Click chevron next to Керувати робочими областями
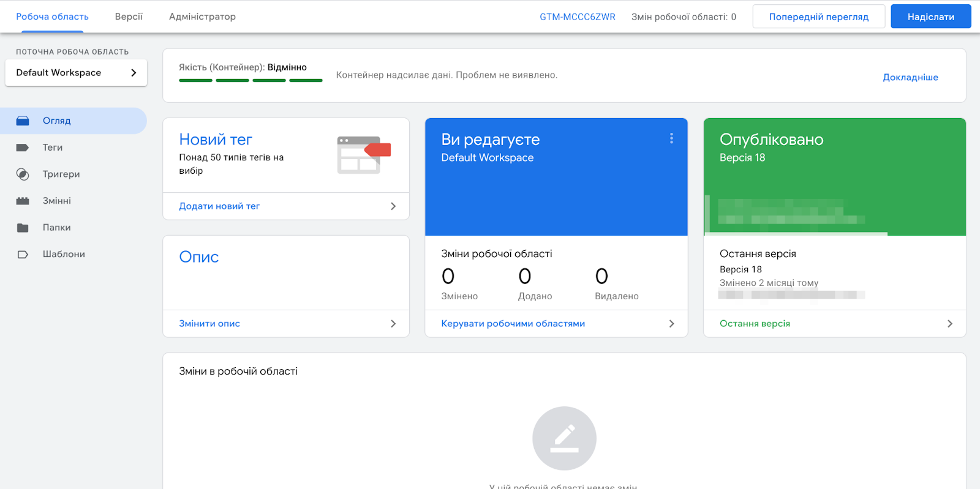The image size is (980, 489). 671,324
